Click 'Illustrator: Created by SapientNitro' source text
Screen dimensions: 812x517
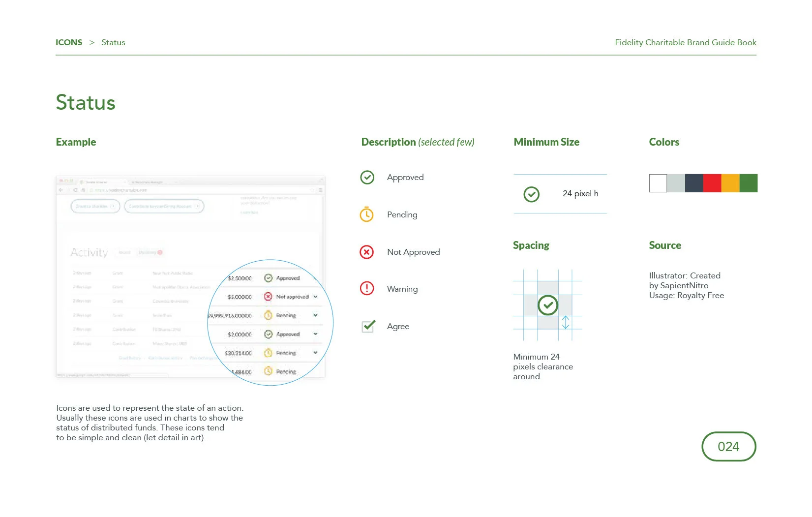[685, 280]
